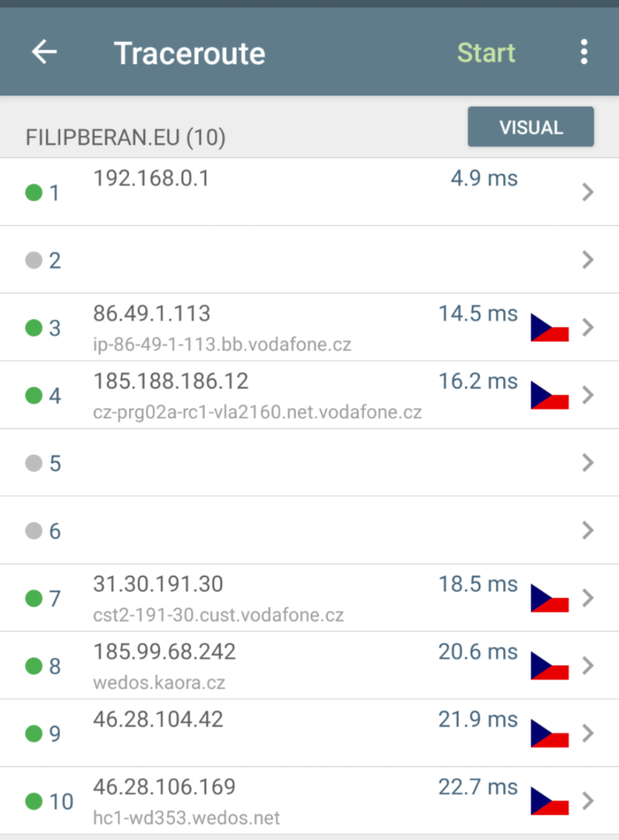Select the cst2-191-30.cust.vodafone.cz hostname

tap(218, 615)
